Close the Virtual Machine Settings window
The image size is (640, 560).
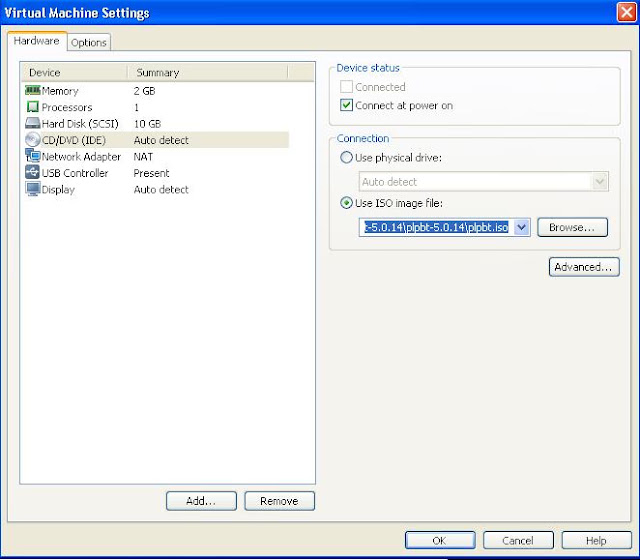[626, 12]
